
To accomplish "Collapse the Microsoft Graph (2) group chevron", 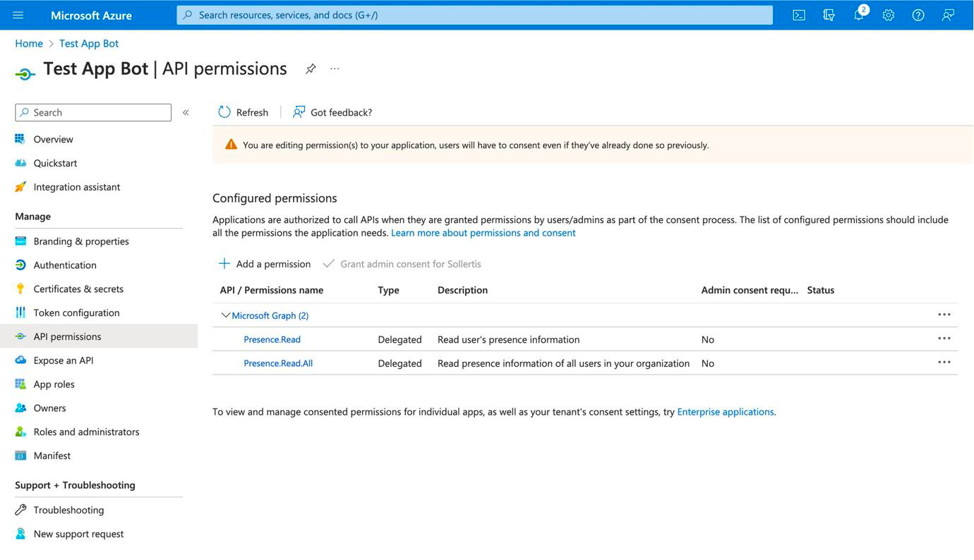I will click(x=225, y=315).
